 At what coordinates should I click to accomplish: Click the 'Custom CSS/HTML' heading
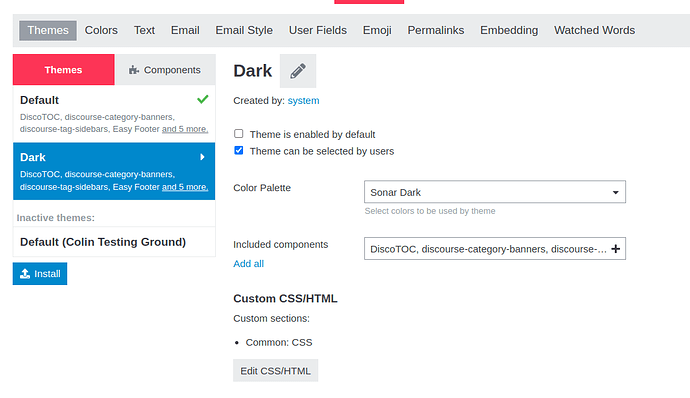pyautogui.click(x=286, y=298)
